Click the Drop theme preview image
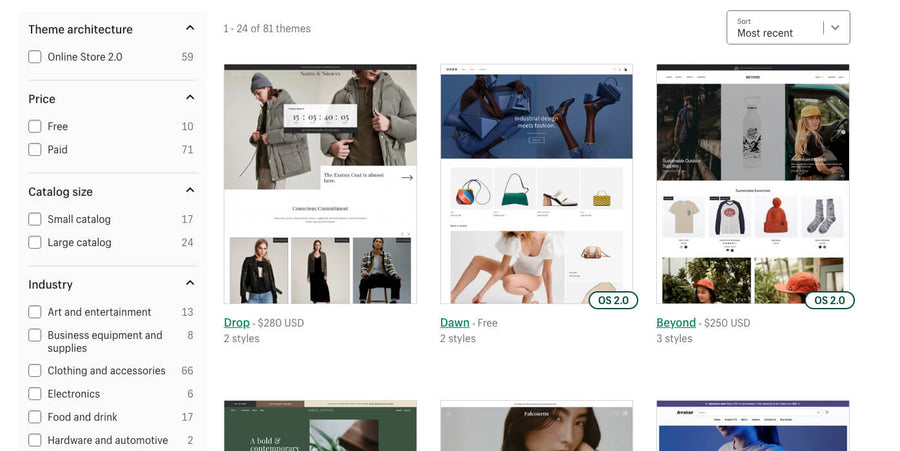The height and width of the screenshot is (451, 900). 320,184
